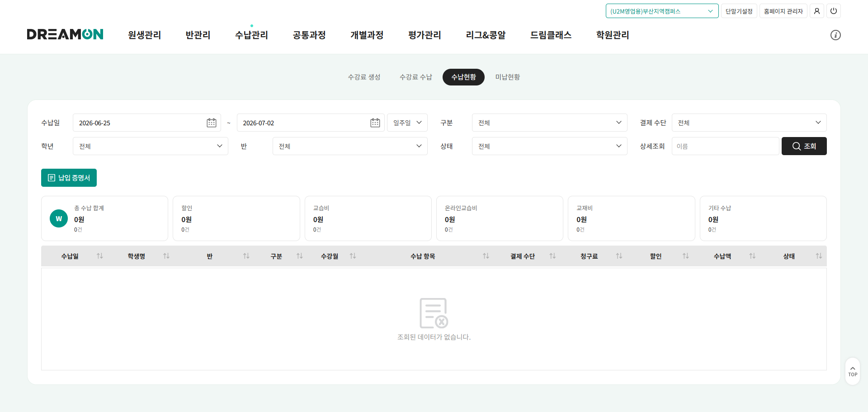Open 원생관리 menu
The image size is (868, 412).
tap(144, 35)
